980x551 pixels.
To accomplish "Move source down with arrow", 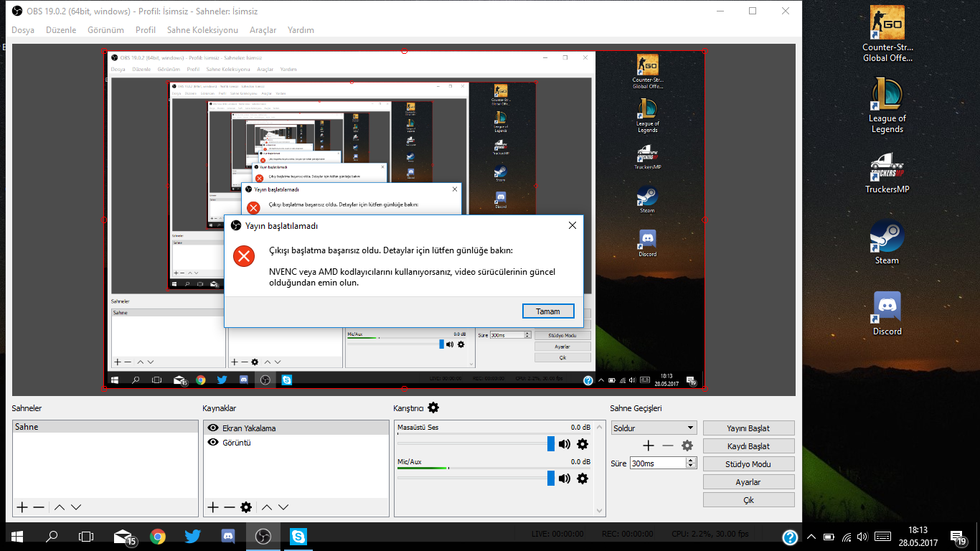I will pyautogui.click(x=283, y=507).
